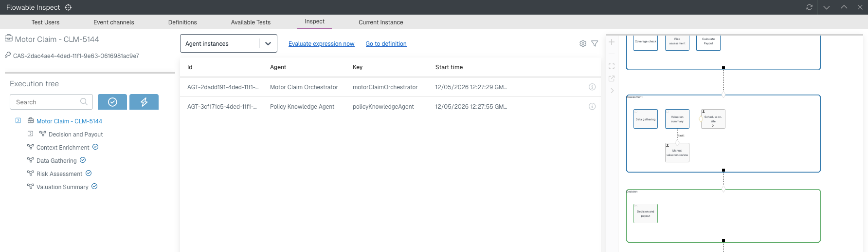Image resolution: width=868 pixels, height=252 pixels.
Task: Collapse the inspect panel with down chevron
Action: click(x=826, y=7)
